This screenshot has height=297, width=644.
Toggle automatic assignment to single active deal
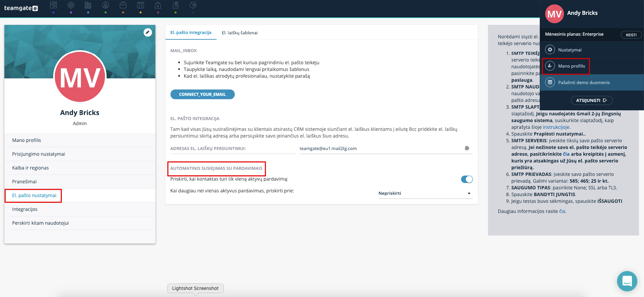click(x=467, y=179)
